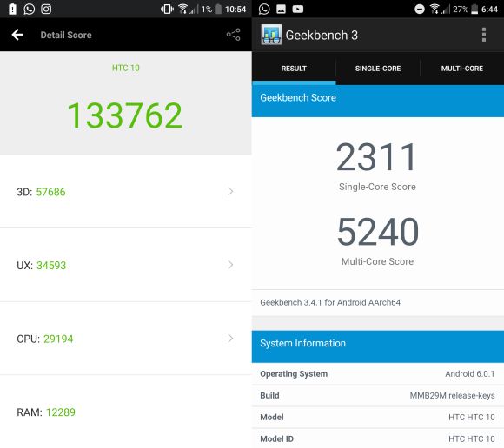Switch to the MULTI-CORE tab
Image resolution: width=504 pixels, height=448 pixels.
coord(462,69)
